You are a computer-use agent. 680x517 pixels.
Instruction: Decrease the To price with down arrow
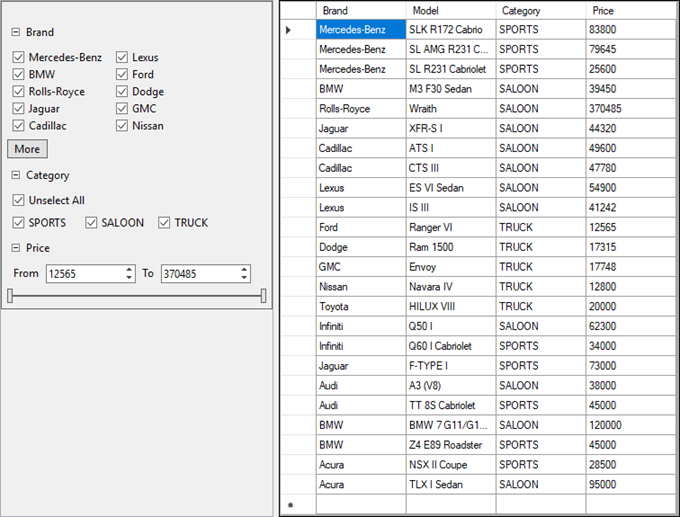(x=245, y=278)
